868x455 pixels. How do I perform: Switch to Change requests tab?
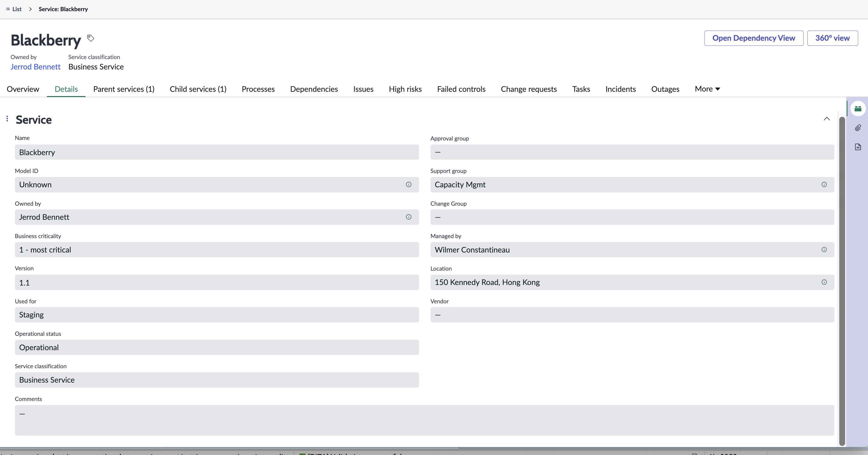tap(529, 89)
